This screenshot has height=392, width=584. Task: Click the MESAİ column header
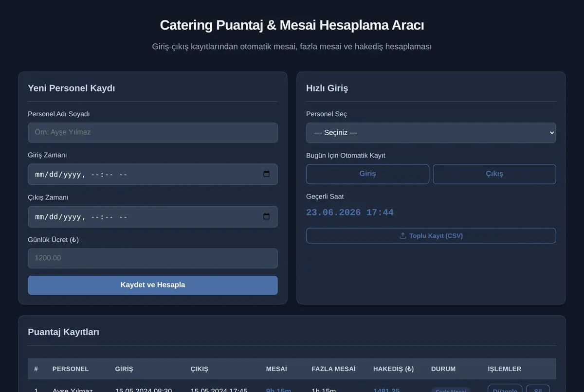pyautogui.click(x=276, y=369)
